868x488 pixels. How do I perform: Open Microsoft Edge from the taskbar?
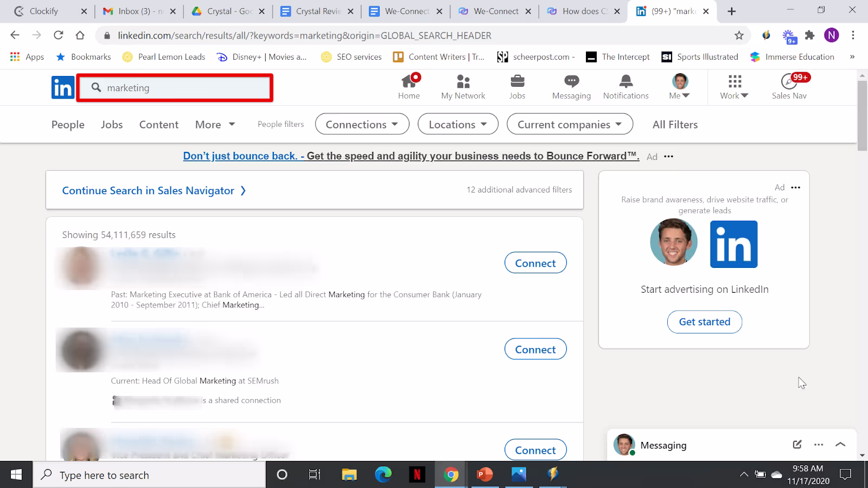[383, 474]
